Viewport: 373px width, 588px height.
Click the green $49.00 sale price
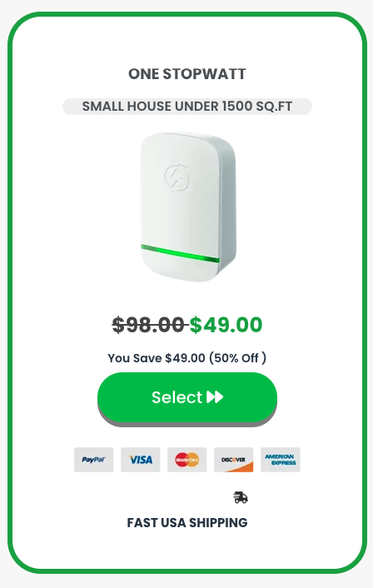(226, 325)
